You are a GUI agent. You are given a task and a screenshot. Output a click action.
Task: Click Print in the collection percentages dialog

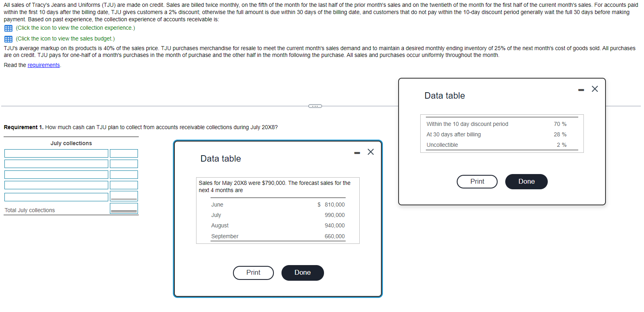(477, 182)
